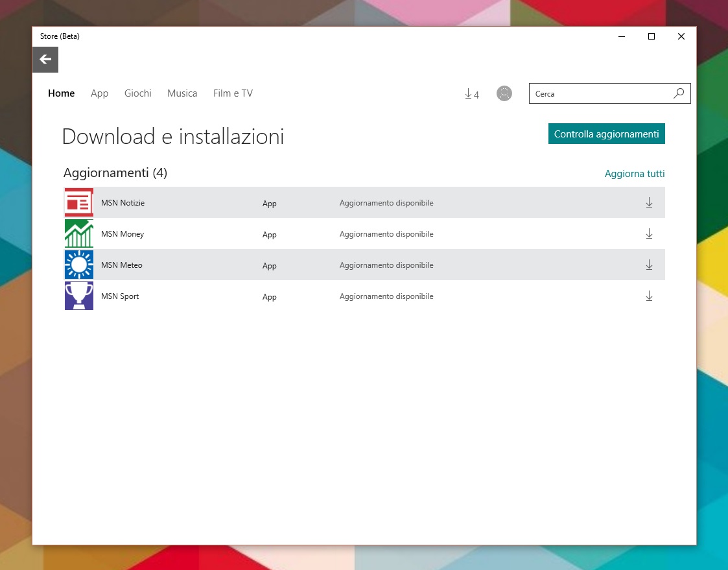Switch to the App tab
The width and height of the screenshot is (728, 570).
[99, 93]
